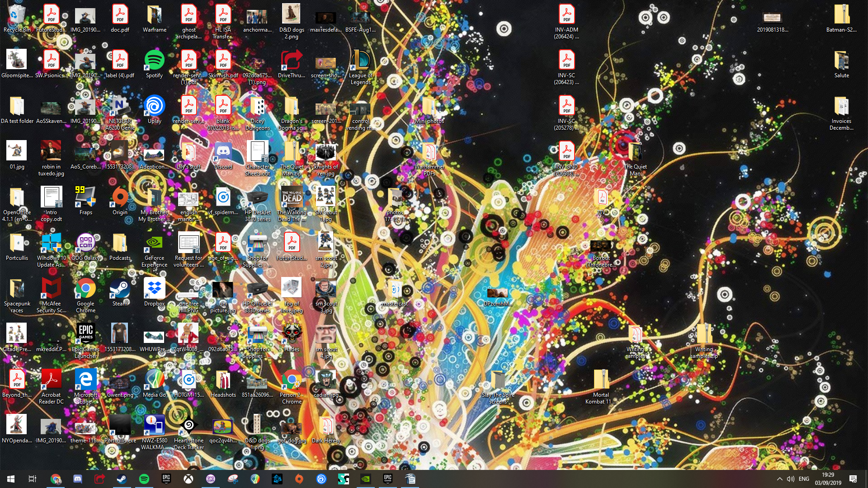The width and height of the screenshot is (868, 488).
Task: Switch to Discord in the taskbar
Action: coord(77,479)
